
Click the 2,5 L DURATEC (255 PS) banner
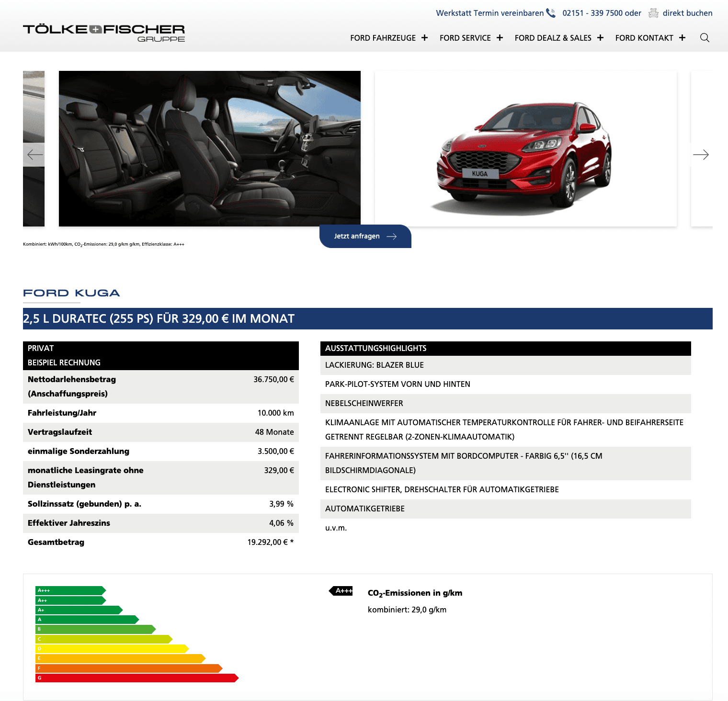[x=368, y=318]
